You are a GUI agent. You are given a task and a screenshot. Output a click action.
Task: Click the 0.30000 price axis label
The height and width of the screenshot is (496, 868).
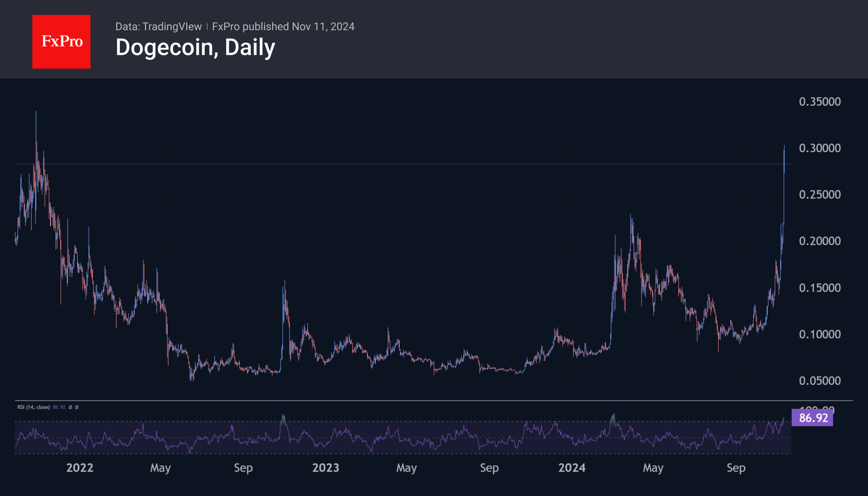tap(819, 148)
